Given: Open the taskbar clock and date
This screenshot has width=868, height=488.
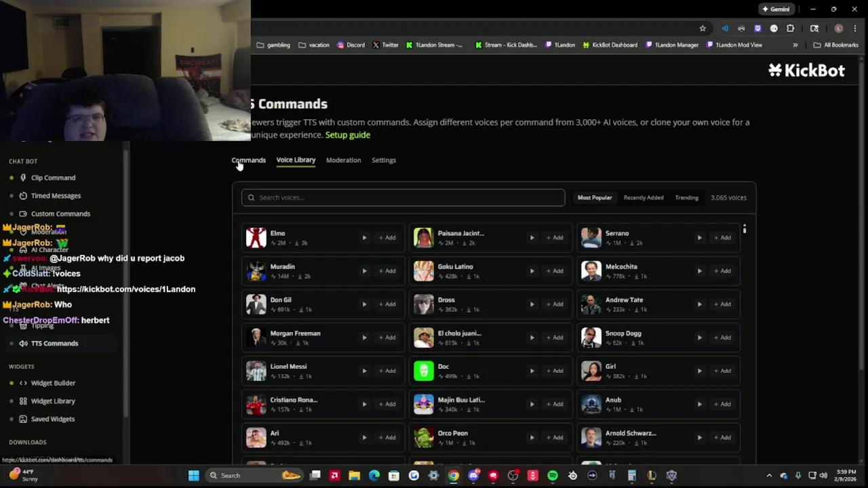Looking at the screenshot, I should click(x=846, y=475).
